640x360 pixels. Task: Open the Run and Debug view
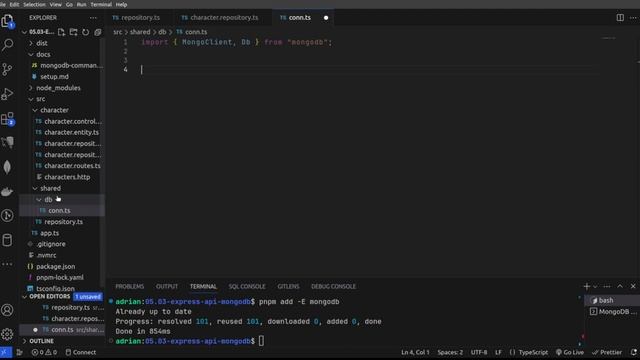pos(7,94)
